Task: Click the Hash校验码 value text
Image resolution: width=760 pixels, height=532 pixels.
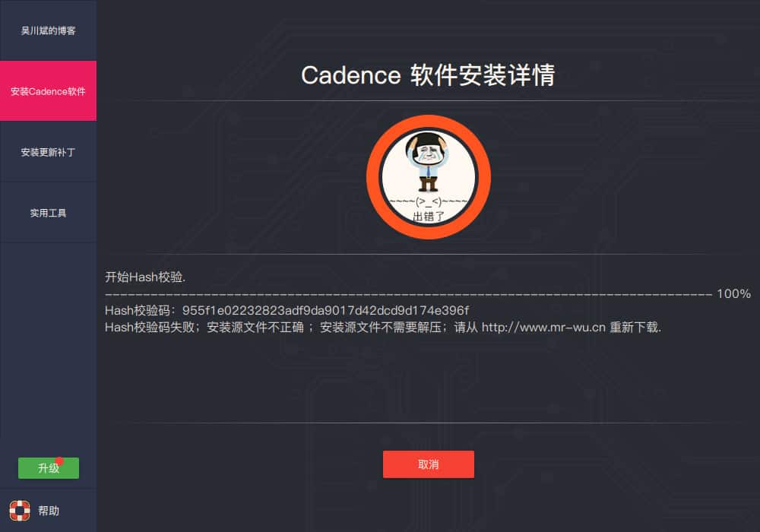Action: pos(326,311)
